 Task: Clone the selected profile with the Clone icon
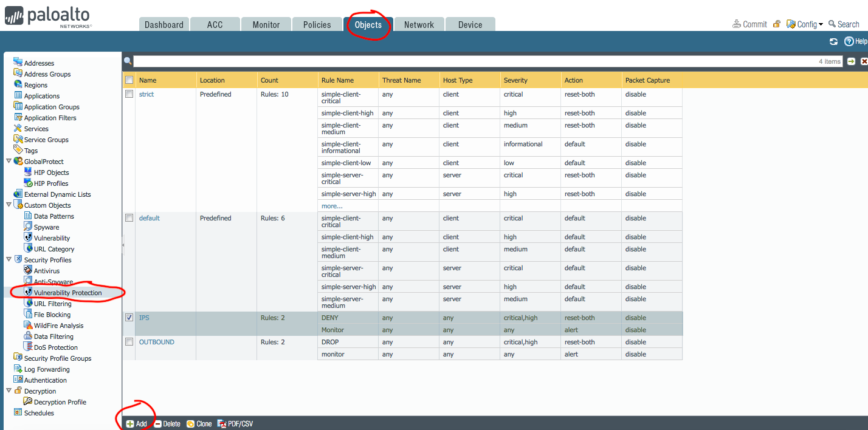(199, 423)
